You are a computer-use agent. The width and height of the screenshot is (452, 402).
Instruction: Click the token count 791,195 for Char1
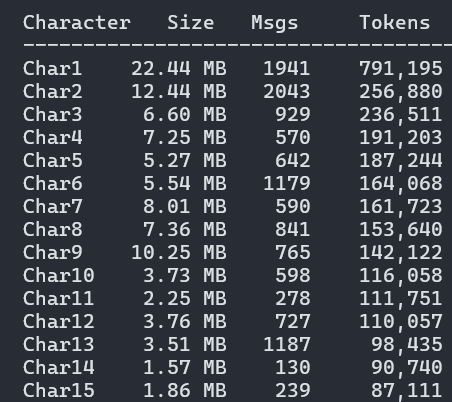[401, 68]
